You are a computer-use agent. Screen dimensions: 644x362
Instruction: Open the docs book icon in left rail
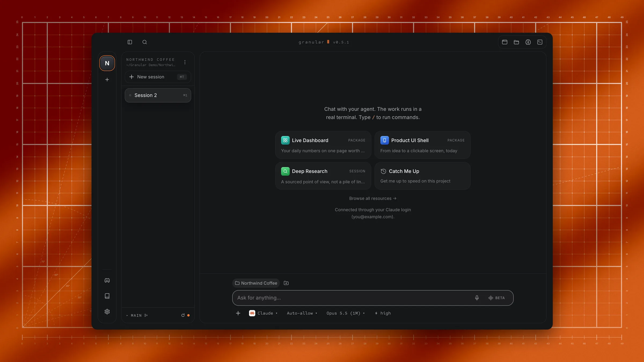pyautogui.click(x=107, y=296)
